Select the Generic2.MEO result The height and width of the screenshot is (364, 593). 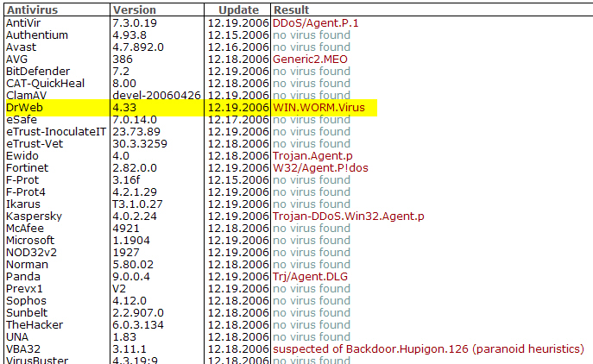coord(310,60)
